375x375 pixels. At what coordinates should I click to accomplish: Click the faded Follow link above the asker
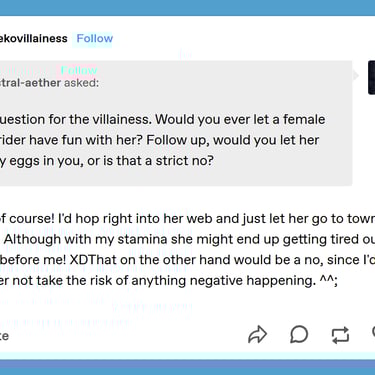(x=79, y=70)
